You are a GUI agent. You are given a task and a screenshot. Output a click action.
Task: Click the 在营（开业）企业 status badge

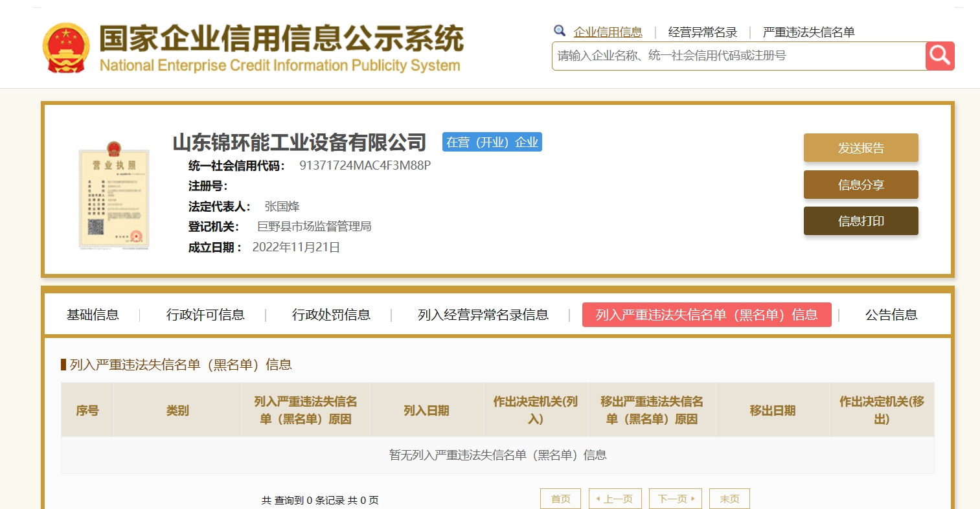tap(492, 142)
